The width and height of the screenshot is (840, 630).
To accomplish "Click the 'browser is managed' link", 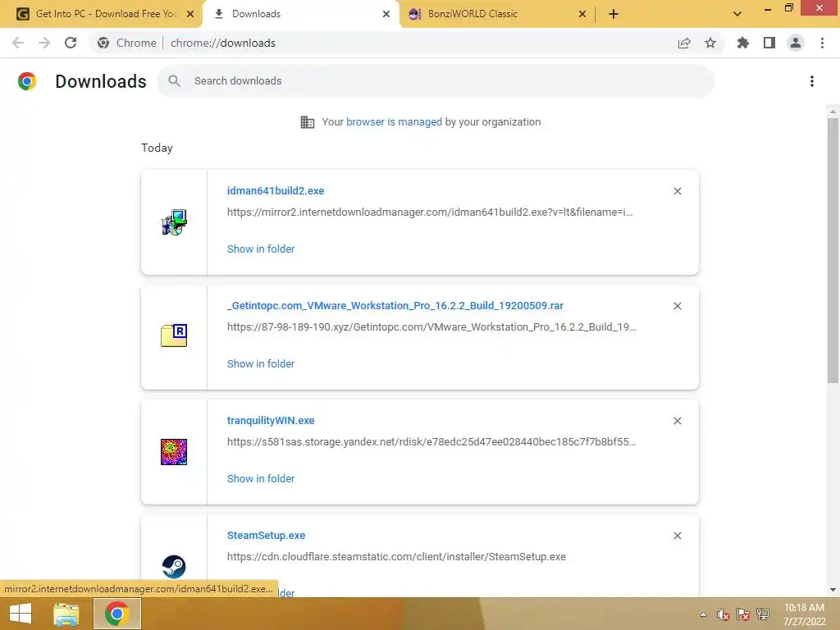I will [395, 121].
